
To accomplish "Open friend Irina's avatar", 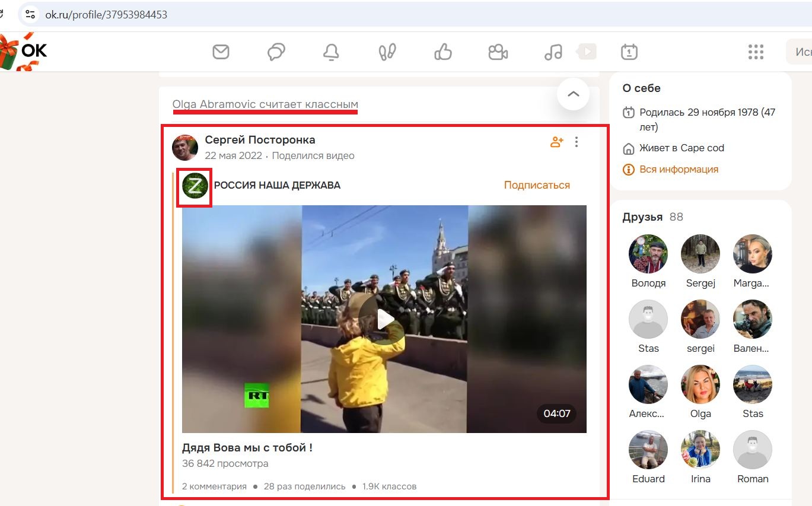I will point(700,450).
